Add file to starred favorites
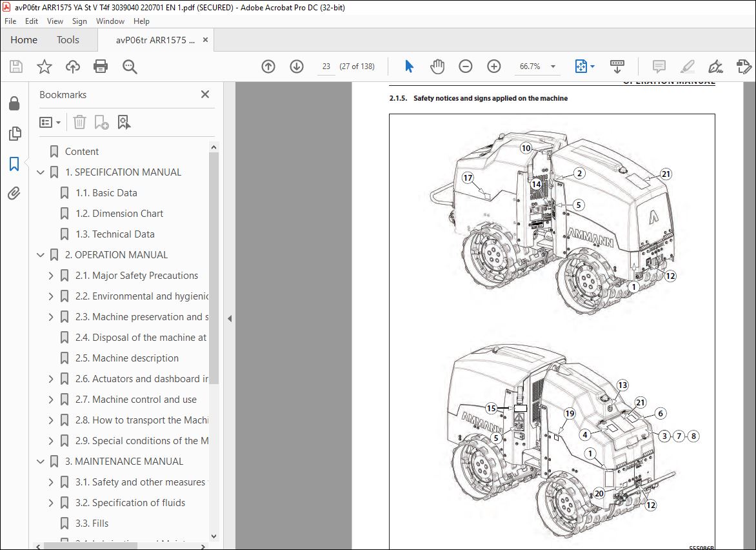 [x=45, y=66]
